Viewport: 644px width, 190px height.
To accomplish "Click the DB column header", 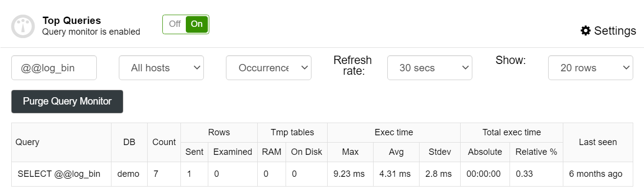I will coord(129,142).
